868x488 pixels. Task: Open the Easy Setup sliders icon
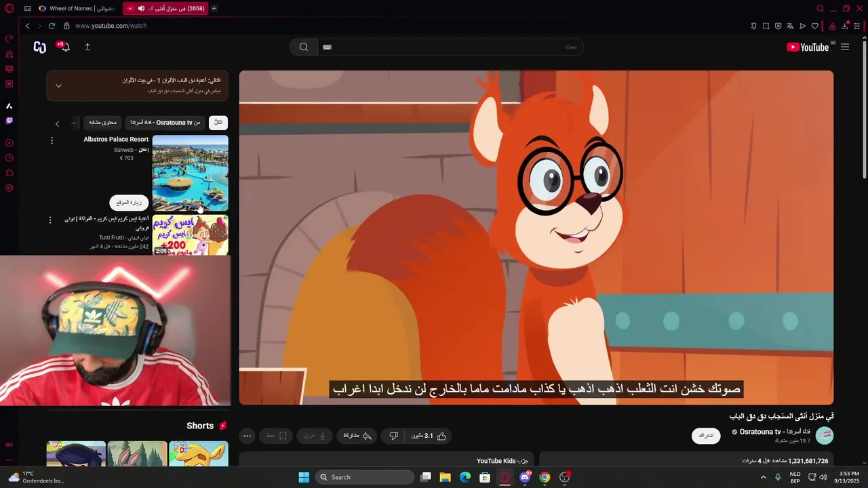857,26
